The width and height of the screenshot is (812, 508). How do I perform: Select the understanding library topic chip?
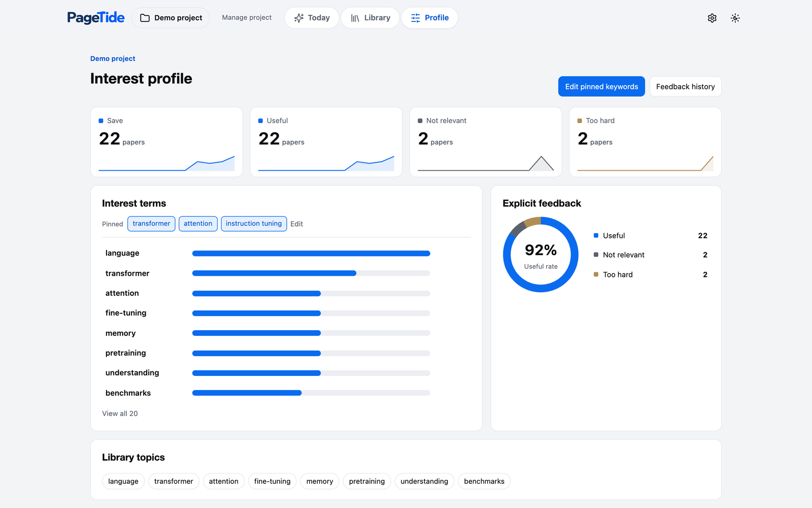pos(424,481)
